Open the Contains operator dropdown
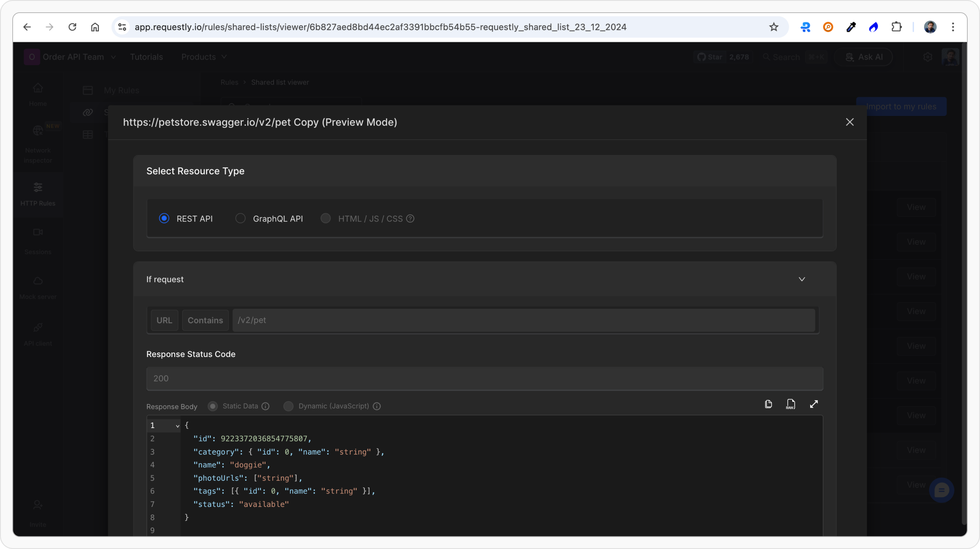 [x=205, y=320]
